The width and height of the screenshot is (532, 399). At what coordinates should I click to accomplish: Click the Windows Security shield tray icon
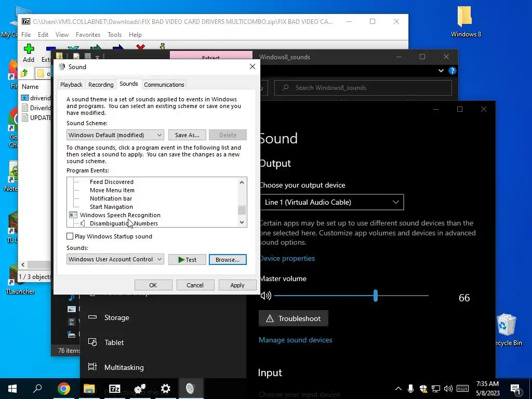pos(423,389)
